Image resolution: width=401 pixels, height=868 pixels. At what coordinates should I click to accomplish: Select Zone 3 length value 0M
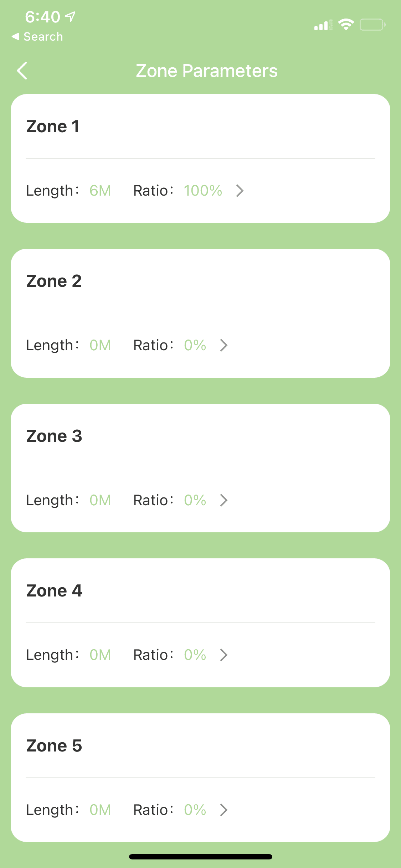coord(100,500)
